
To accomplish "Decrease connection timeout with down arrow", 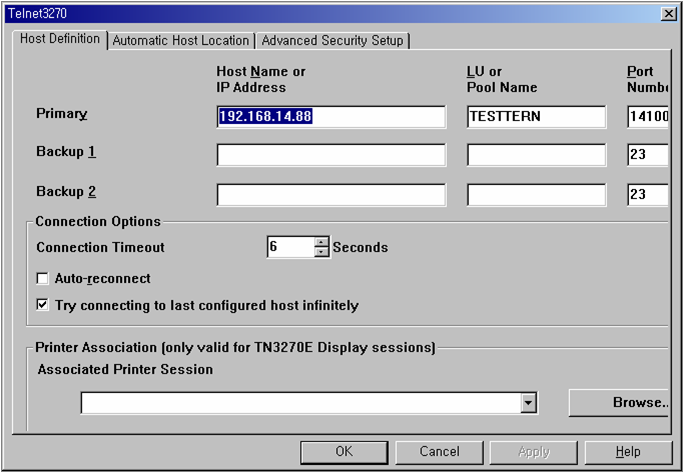I will (x=321, y=252).
